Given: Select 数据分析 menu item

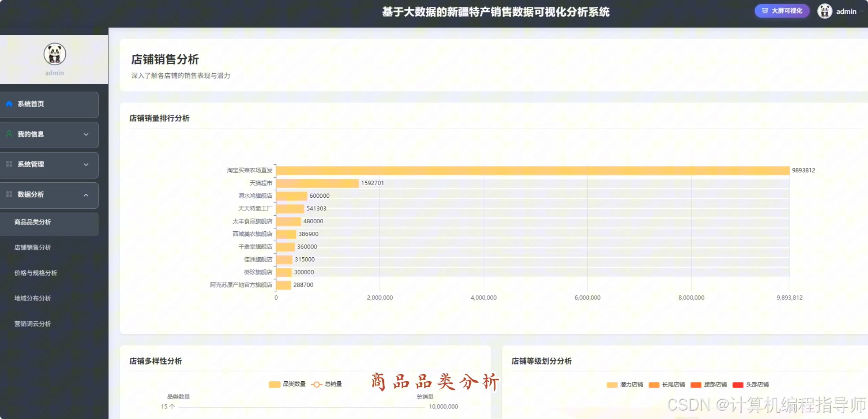Looking at the screenshot, I should [x=49, y=195].
